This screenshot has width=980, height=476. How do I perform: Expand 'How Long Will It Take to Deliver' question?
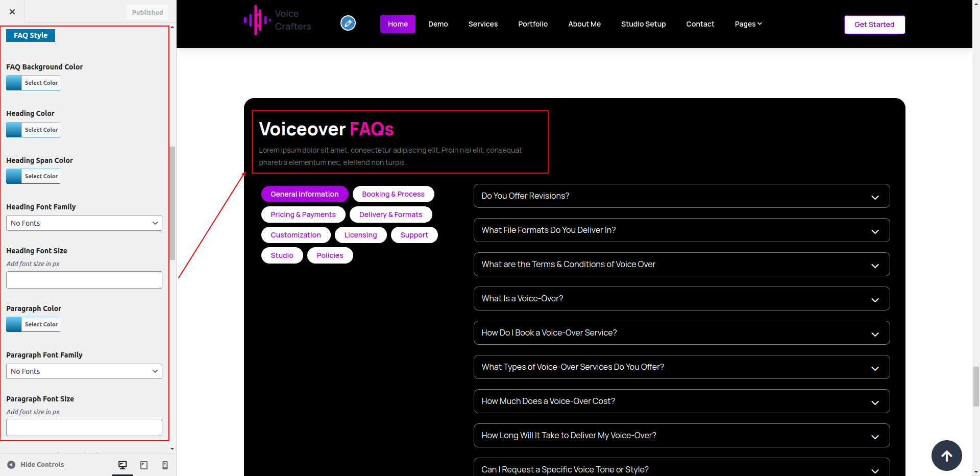(x=681, y=436)
